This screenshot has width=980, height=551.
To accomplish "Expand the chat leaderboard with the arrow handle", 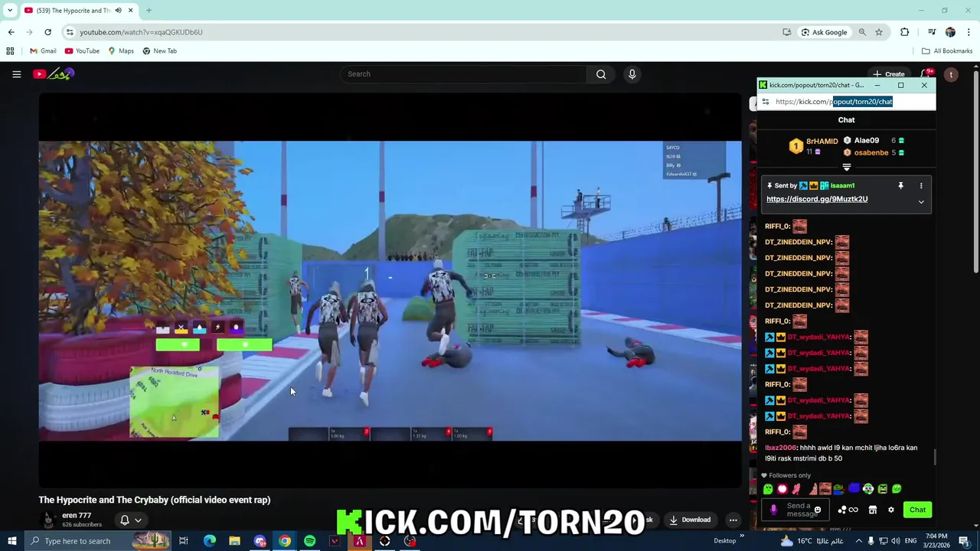I will point(846,168).
